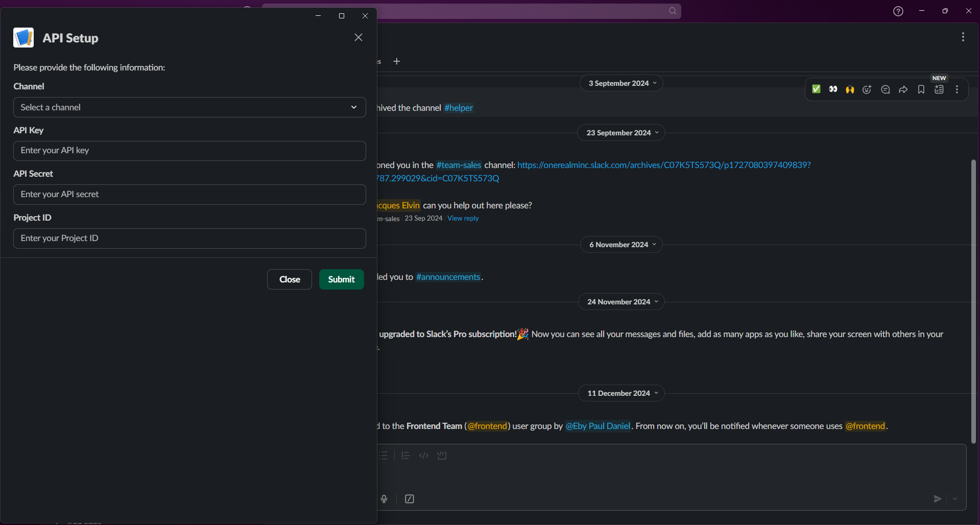The width and height of the screenshot is (980, 525).
Task: Bookmark the message to save for later
Action: tap(921, 89)
